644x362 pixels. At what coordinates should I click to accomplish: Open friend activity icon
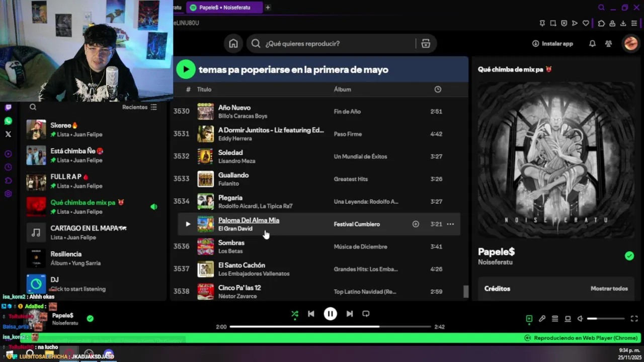pyautogui.click(x=608, y=44)
